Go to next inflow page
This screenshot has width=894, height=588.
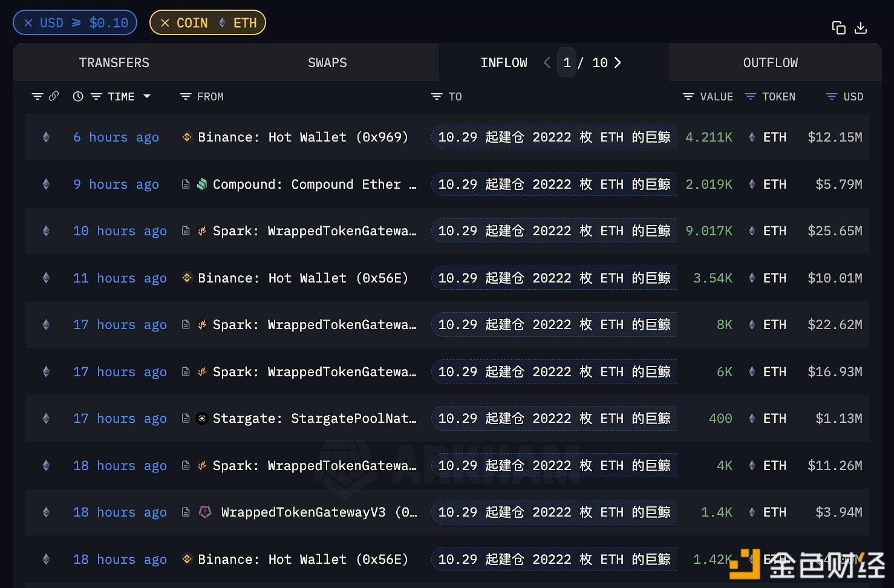[618, 63]
